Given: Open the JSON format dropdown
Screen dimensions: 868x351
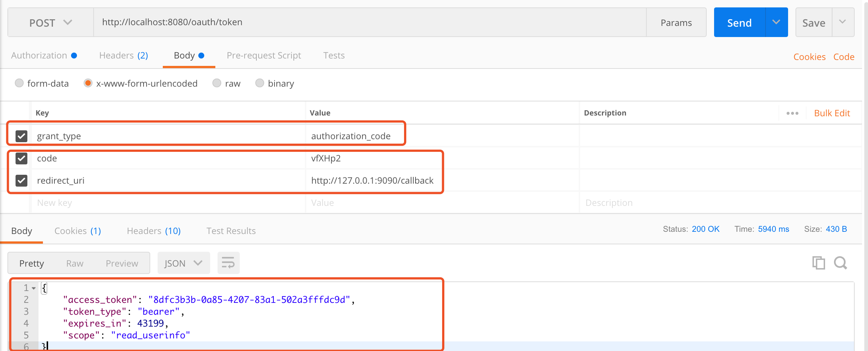Looking at the screenshot, I should pos(184,263).
